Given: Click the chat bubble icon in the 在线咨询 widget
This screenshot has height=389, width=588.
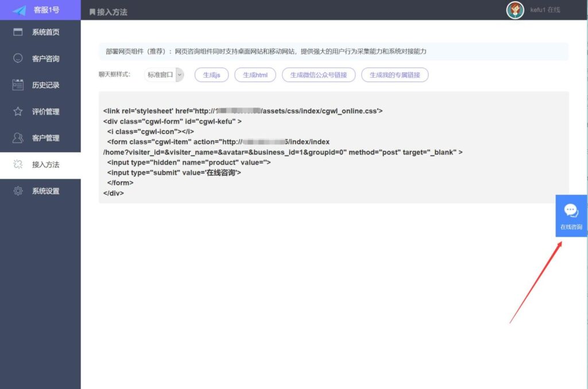Looking at the screenshot, I should tap(571, 210).
